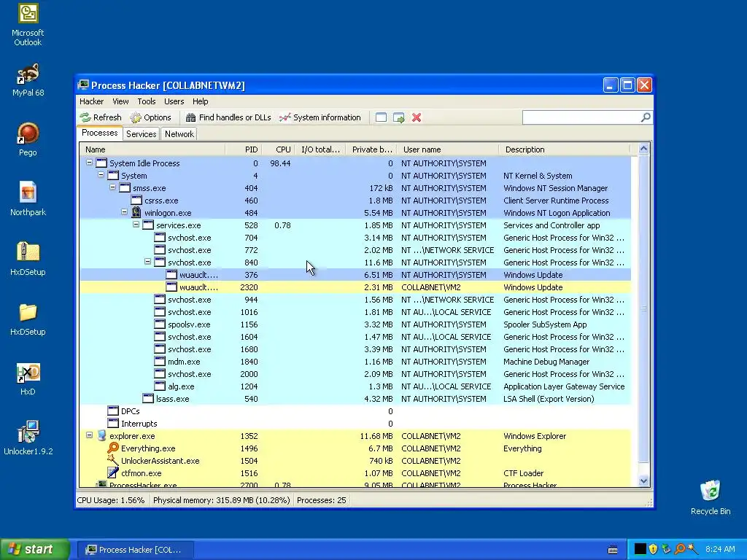Click the CPU Usage status bar text

click(x=111, y=500)
